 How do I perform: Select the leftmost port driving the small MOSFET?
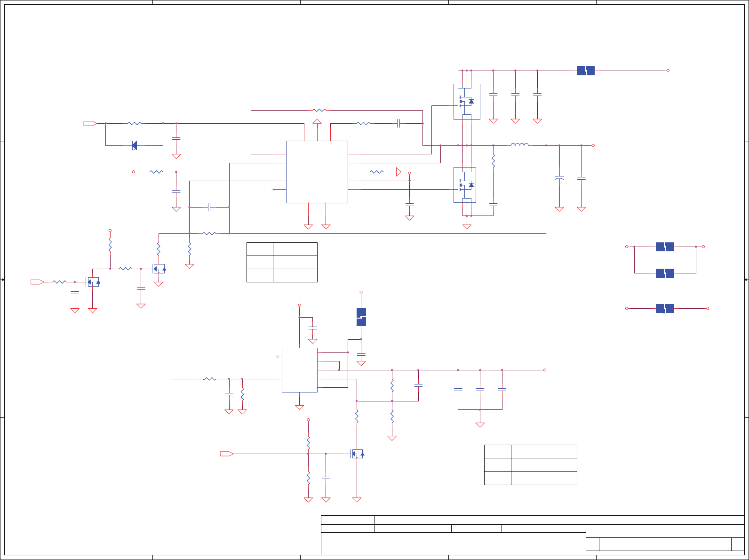(38, 282)
